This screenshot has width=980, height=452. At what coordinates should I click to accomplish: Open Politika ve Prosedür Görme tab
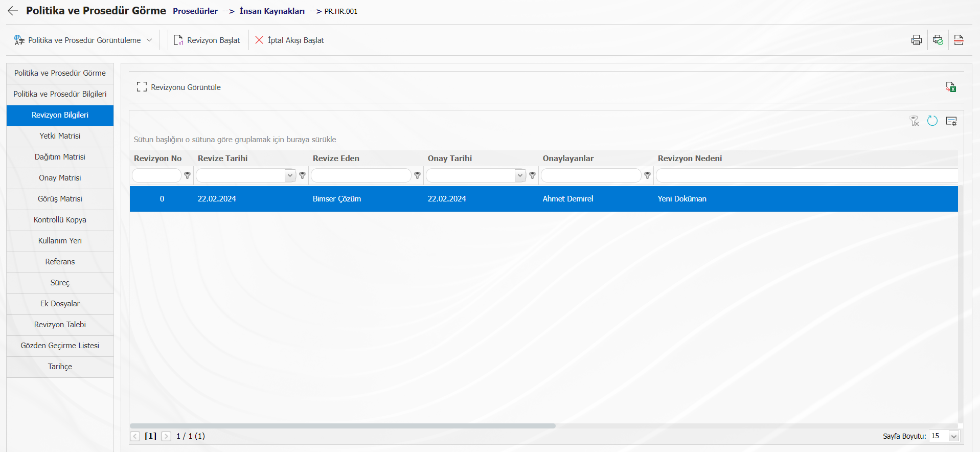(x=60, y=73)
